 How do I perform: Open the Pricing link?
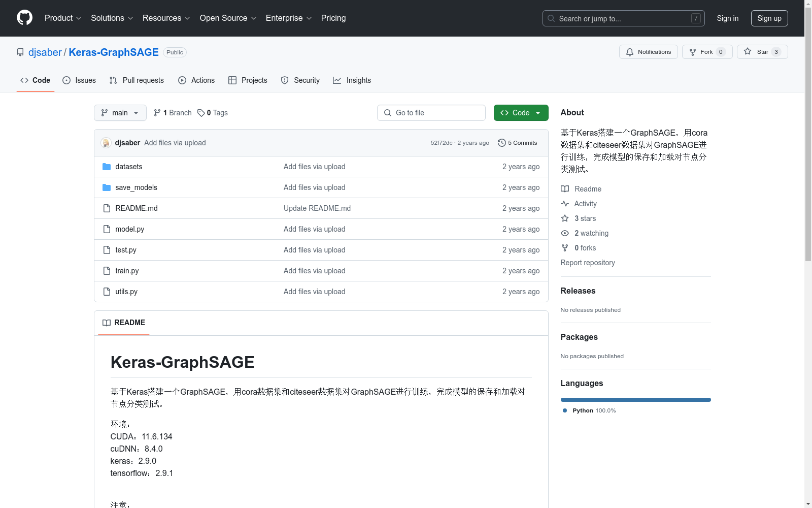click(x=333, y=18)
